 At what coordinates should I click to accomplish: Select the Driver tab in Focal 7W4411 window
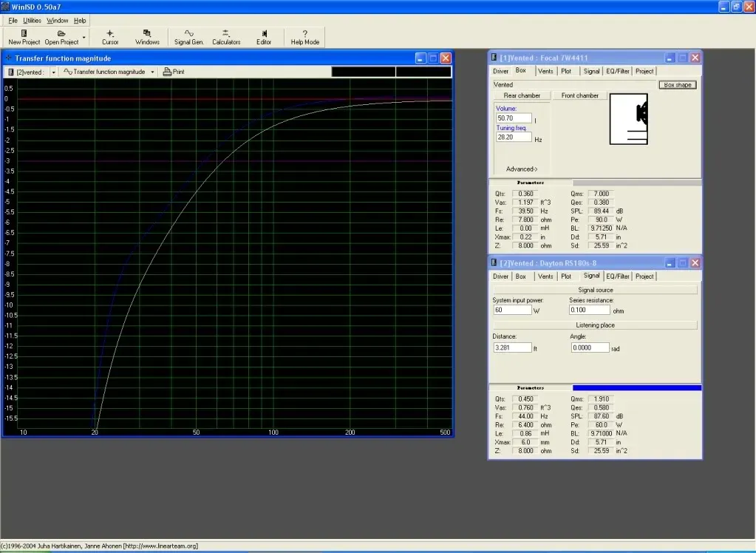pos(500,71)
